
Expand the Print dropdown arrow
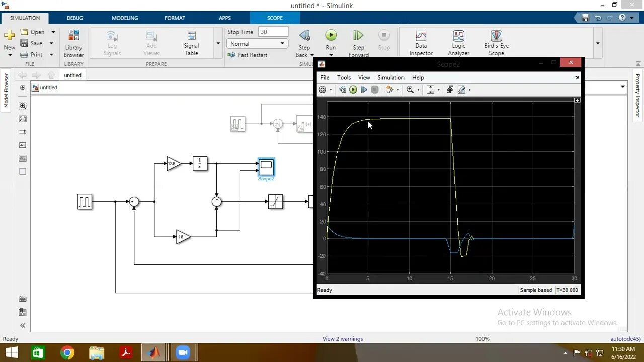[51, 54]
